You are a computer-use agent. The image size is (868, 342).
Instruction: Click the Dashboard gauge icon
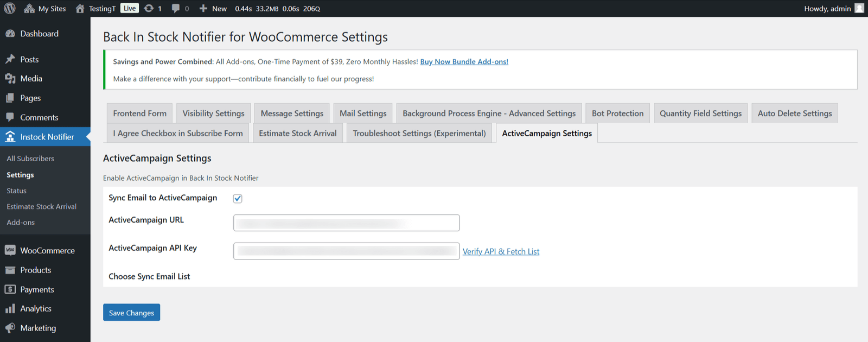coord(10,34)
